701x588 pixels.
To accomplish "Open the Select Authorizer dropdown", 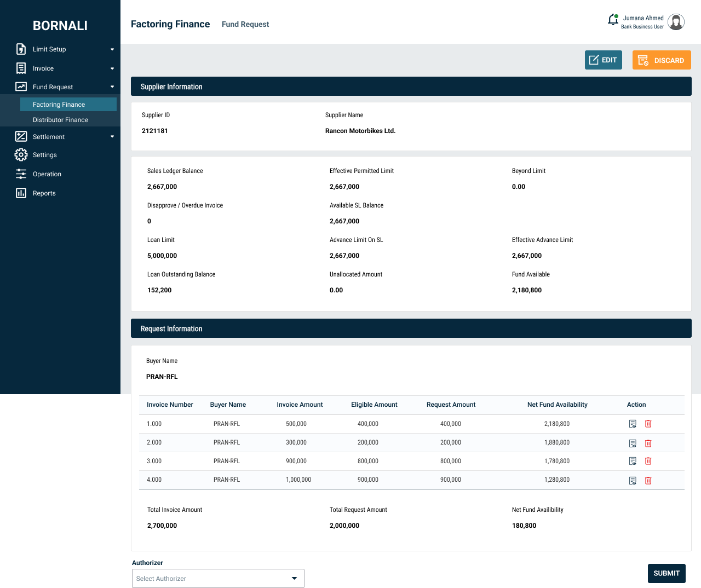I will click(218, 578).
